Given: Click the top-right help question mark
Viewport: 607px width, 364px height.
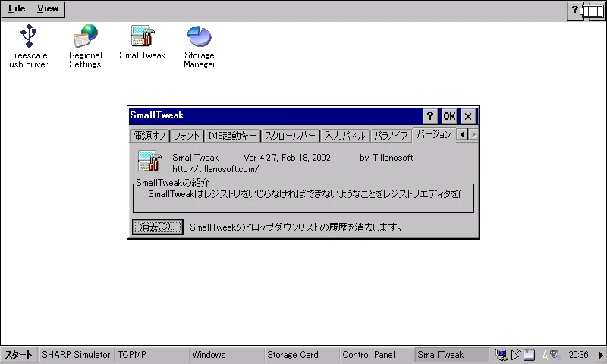Looking at the screenshot, I should 575,9.
